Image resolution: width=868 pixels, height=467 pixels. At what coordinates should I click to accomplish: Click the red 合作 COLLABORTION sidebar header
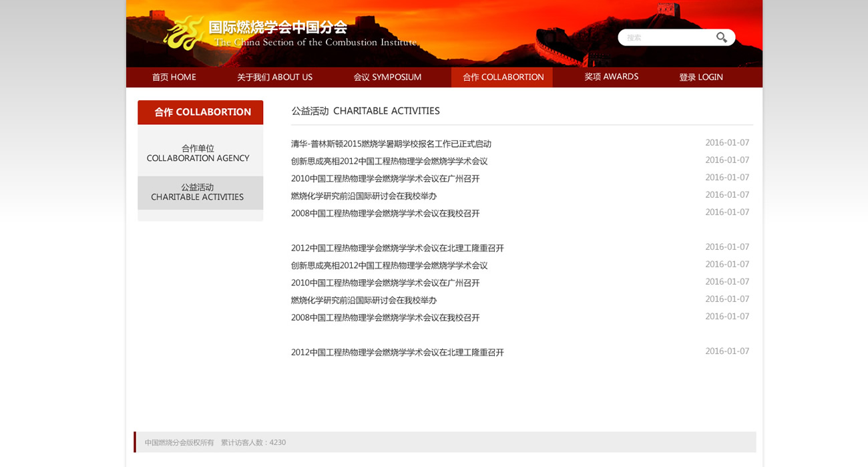[x=200, y=112]
